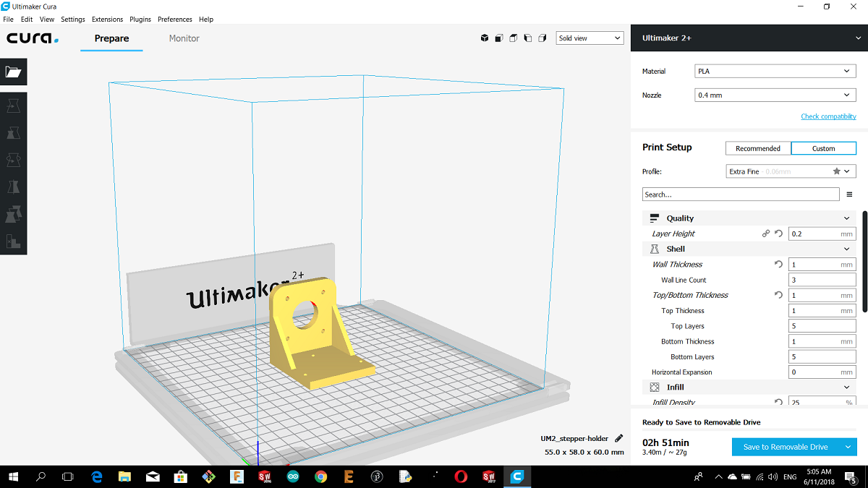Click the settings panel vertical scrollbar

[x=864, y=261]
